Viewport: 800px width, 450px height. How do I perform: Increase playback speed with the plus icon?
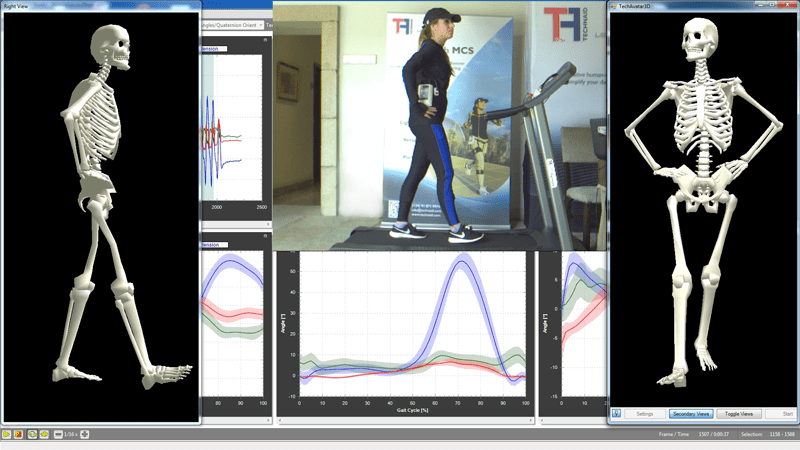[85, 435]
